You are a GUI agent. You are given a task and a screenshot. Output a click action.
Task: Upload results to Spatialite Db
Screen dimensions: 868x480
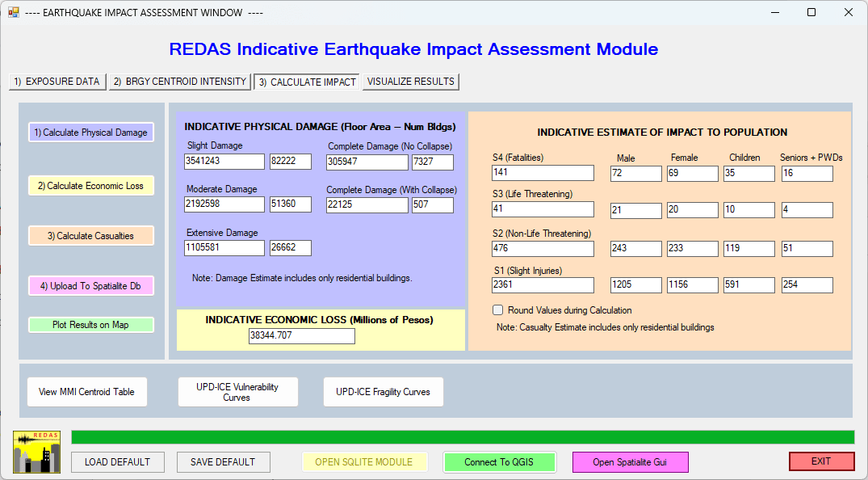tap(90, 286)
